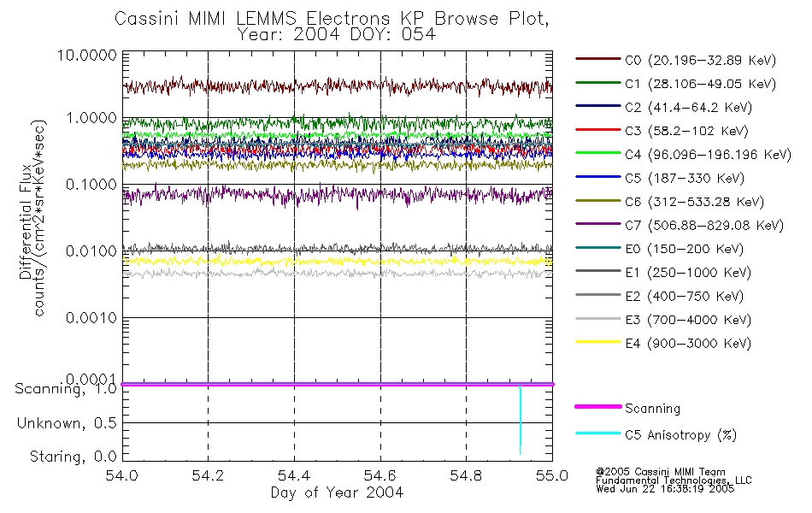Click the C5 Anisotropy (%) legend label
The image size is (812, 513).
coord(680,435)
